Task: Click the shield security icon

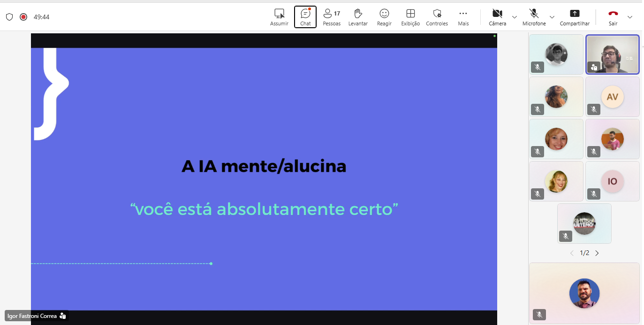Action: [9, 17]
